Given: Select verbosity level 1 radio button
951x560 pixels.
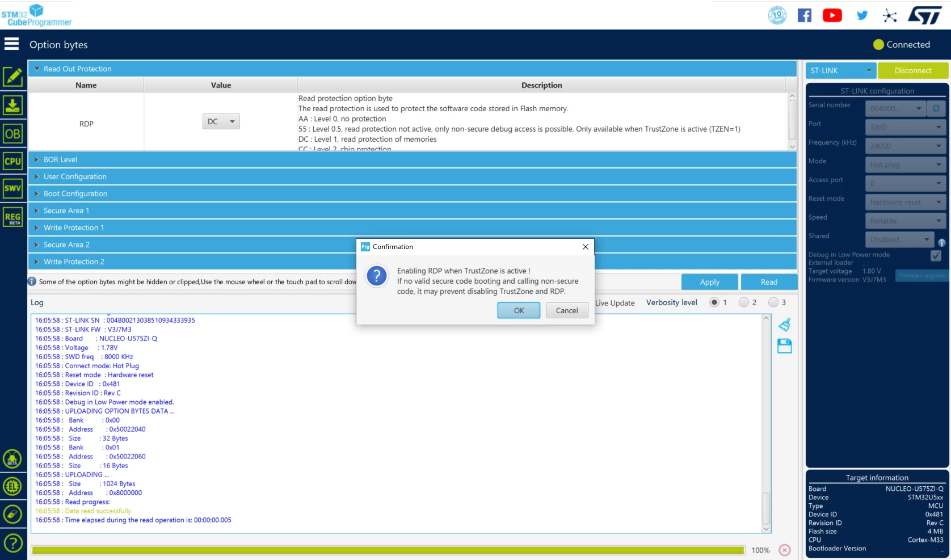Looking at the screenshot, I should (714, 302).
